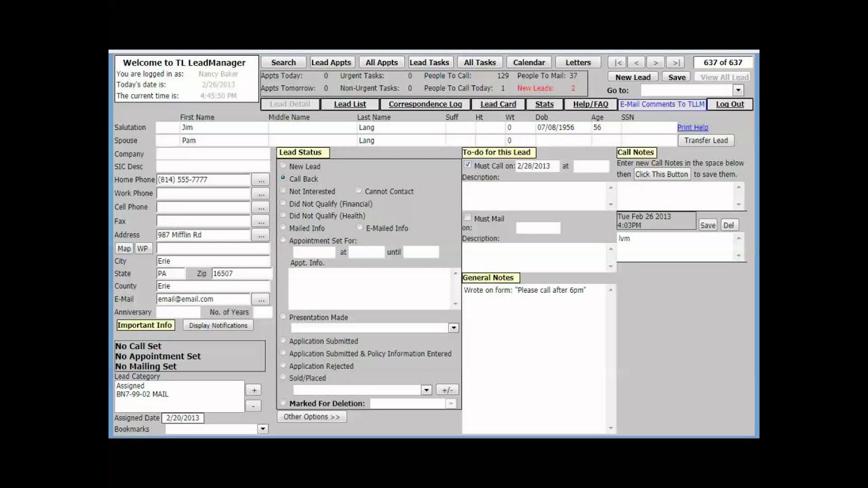The height and width of the screenshot is (488, 868).
Task: Open the Correspondence Log tab
Action: pos(425,104)
